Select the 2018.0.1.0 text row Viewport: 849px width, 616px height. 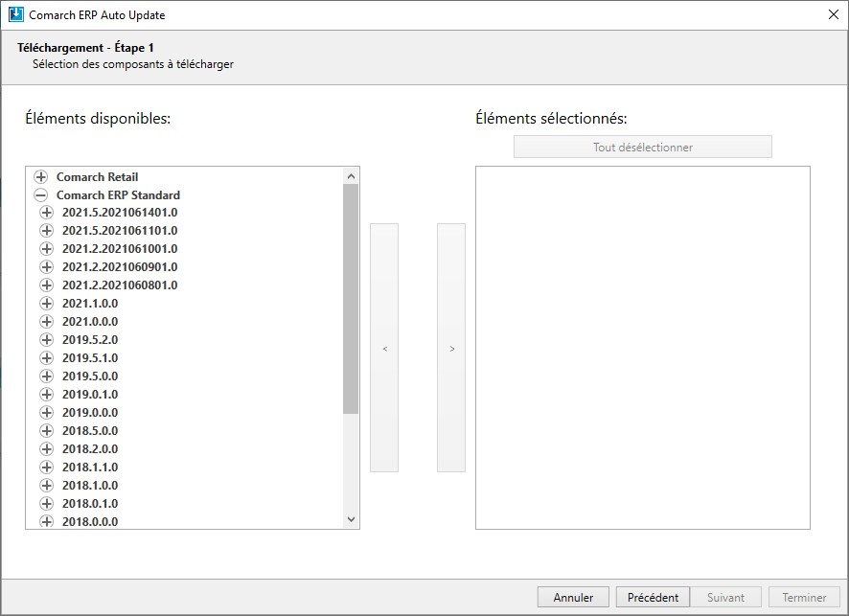90,503
